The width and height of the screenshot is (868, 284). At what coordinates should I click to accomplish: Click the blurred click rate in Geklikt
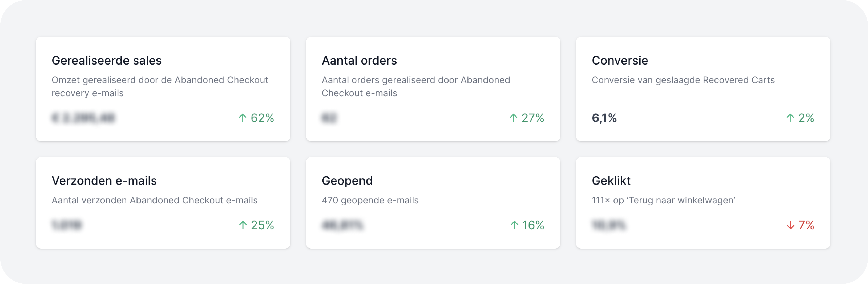(x=609, y=225)
